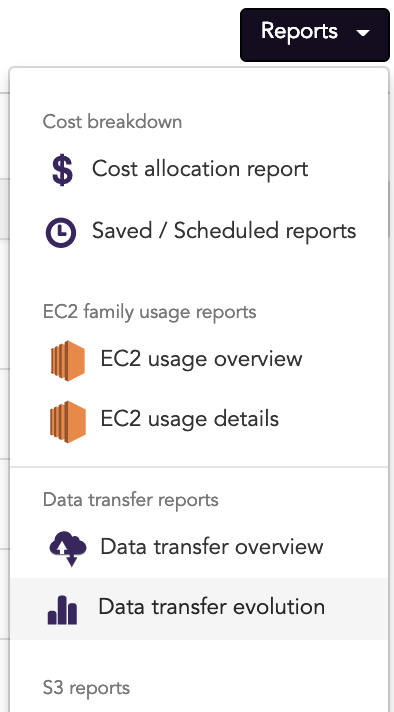Click the EC2 family usage reports header

pyautogui.click(x=149, y=312)
